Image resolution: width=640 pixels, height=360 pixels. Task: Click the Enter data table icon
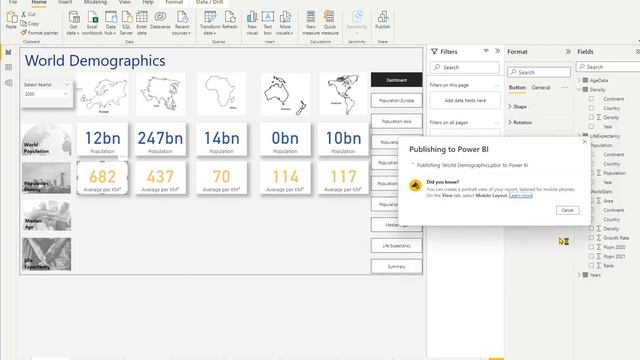142,17
